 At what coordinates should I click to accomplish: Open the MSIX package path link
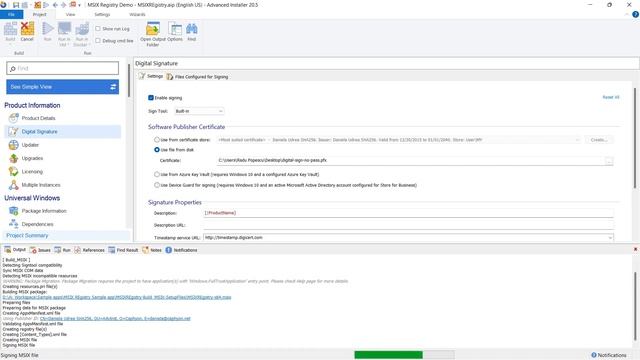(117, 297)
